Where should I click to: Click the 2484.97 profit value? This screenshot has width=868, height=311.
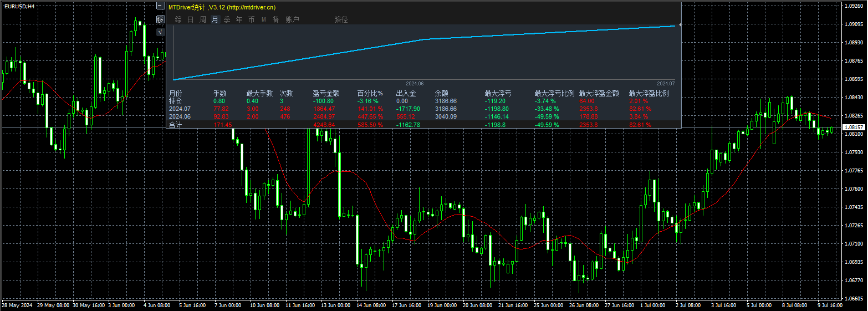click(x=324, y=117)
